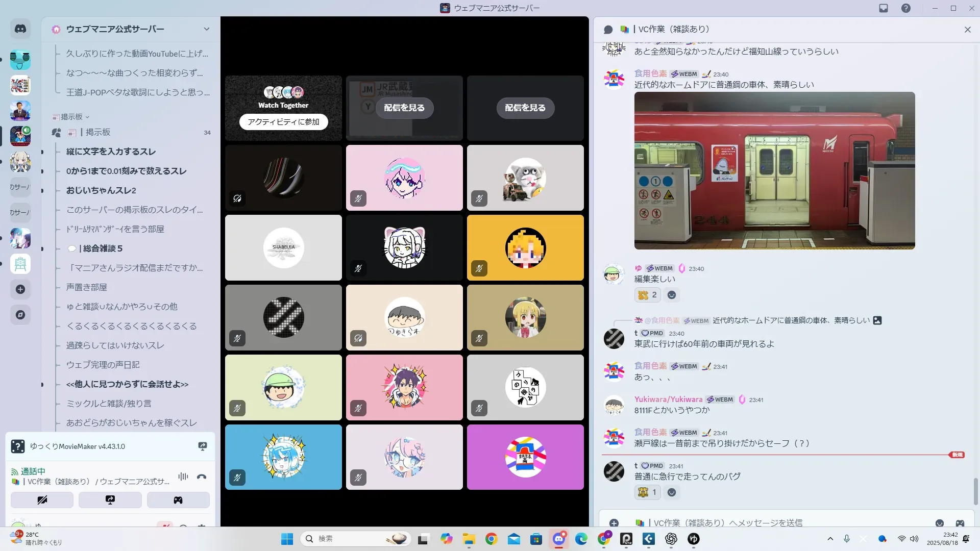Open the 総合雑談５ channel
Screen dimensions: 980x551
(x=102, y=248)
